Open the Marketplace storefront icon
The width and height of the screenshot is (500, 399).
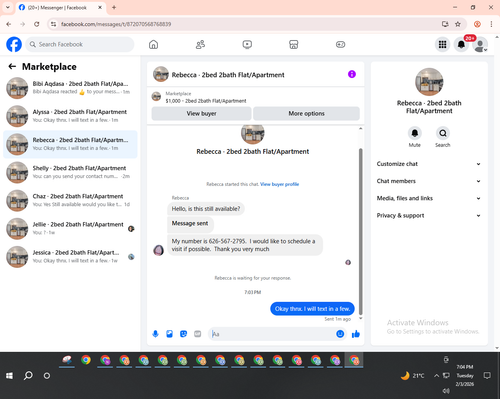294,44
